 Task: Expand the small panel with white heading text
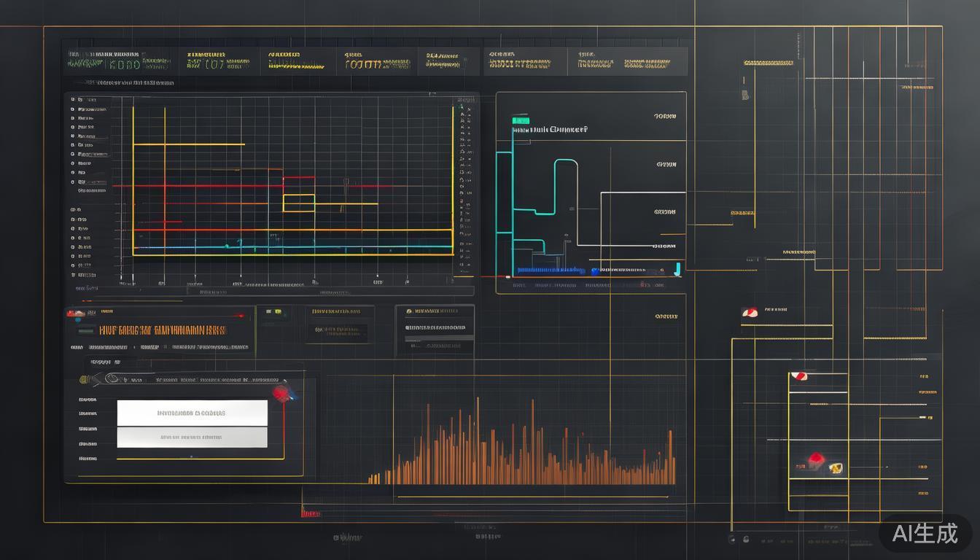click(x=435, y=330)
